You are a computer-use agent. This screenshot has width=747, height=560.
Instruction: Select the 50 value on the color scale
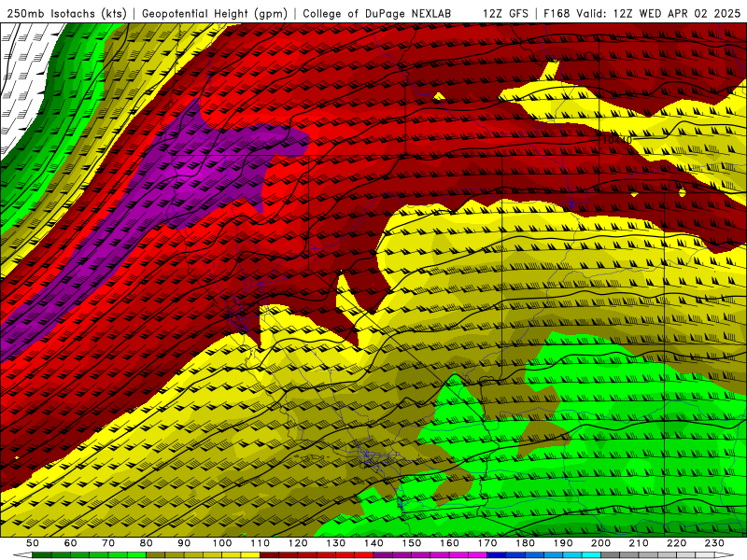click(x=33, y=543)
